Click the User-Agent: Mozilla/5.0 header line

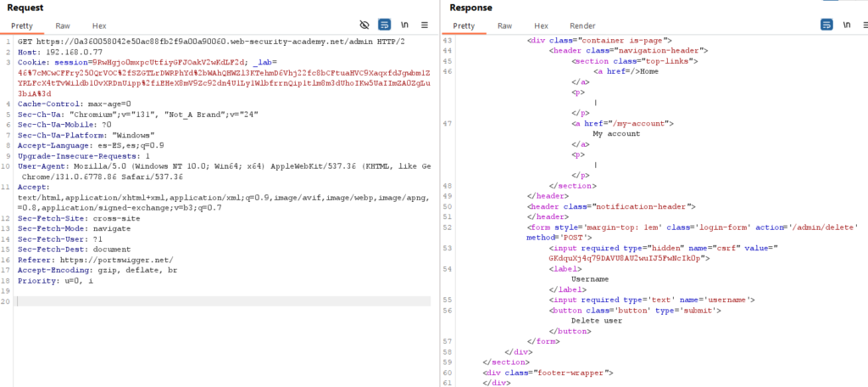click(x=224, y=165)
